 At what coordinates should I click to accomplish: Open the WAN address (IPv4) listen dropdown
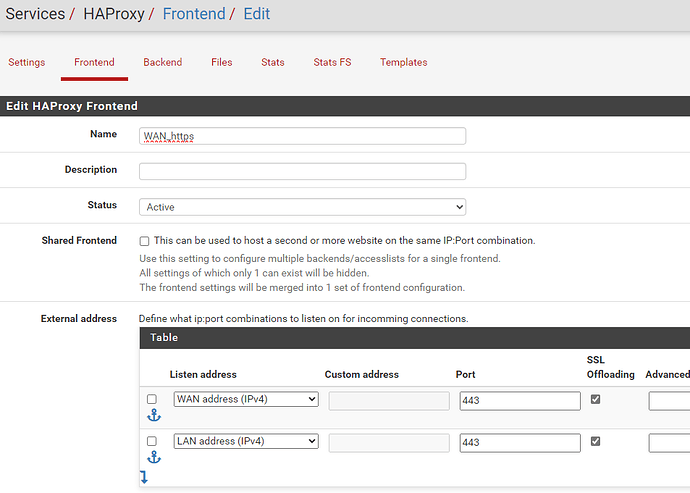point(246,399)
